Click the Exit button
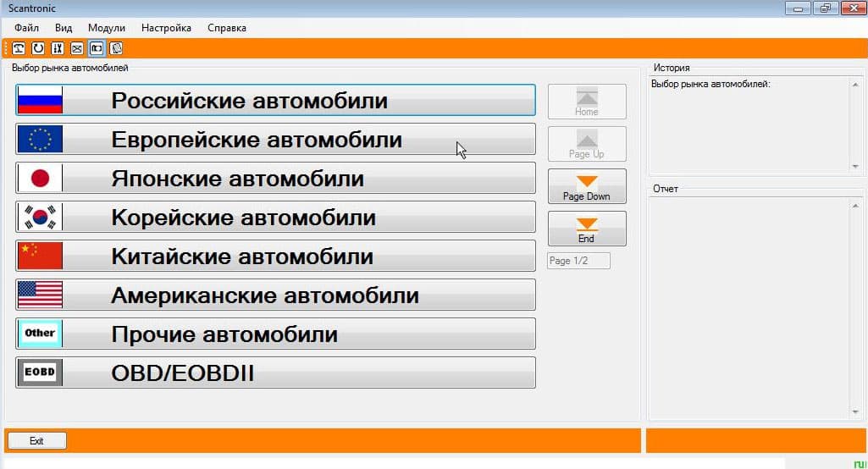 pyautogui.click(x=36, y=441)
